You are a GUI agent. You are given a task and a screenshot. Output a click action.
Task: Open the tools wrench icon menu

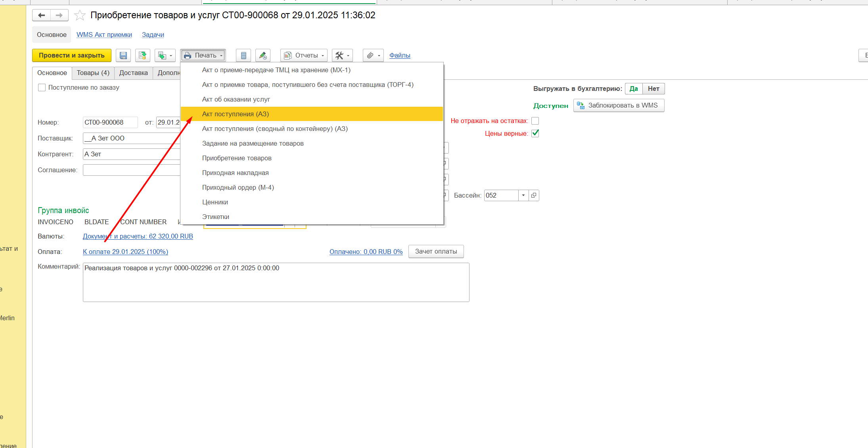pyautogui.click(x=342, y=56)
